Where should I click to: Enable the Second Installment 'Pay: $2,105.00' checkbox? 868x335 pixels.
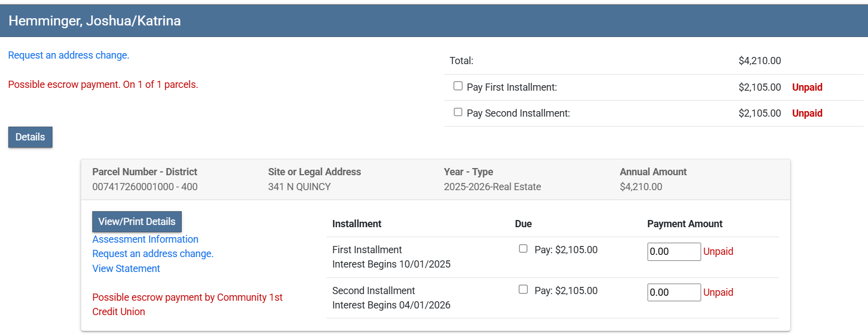[523, 290]
